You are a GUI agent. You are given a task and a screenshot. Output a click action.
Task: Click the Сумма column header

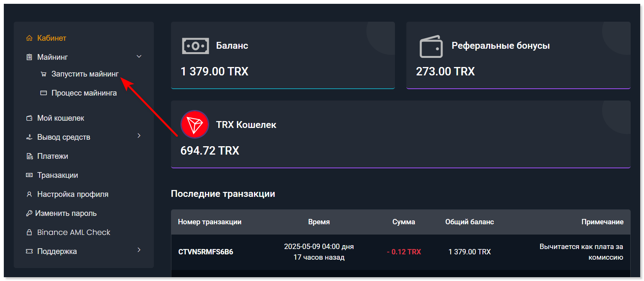coord(404,222)
